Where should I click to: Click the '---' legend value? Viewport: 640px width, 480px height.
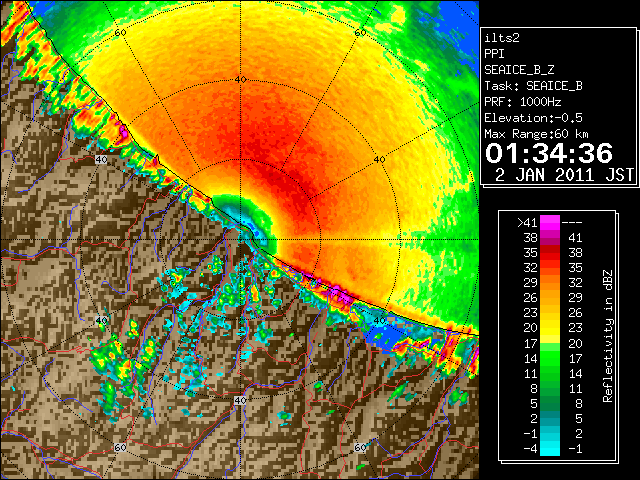click(x=572, y=223)
